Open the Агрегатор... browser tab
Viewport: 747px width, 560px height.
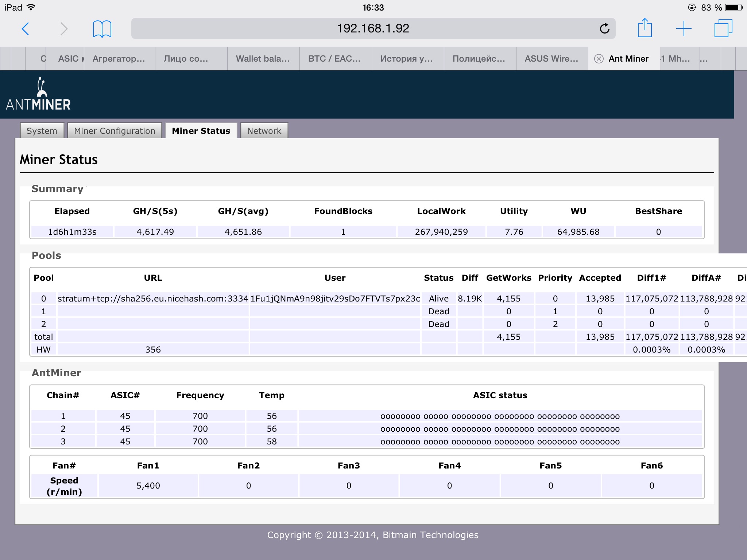click(x=119, y=59)
